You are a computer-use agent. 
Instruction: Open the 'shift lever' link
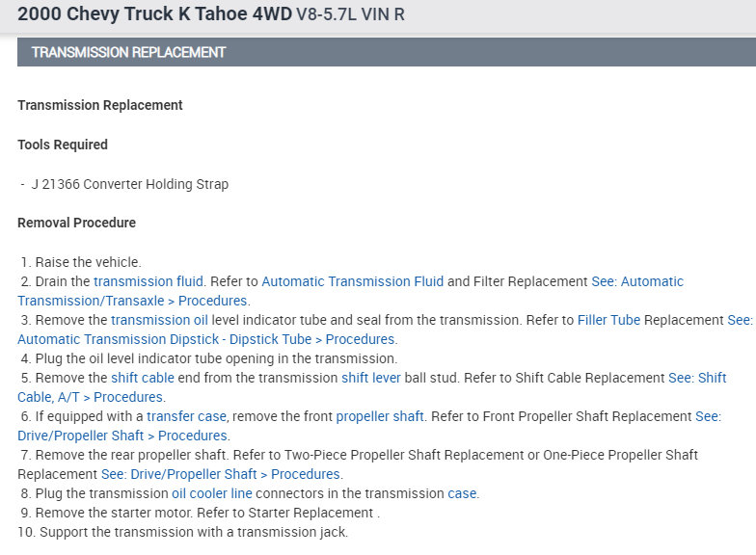pos(370,378)
